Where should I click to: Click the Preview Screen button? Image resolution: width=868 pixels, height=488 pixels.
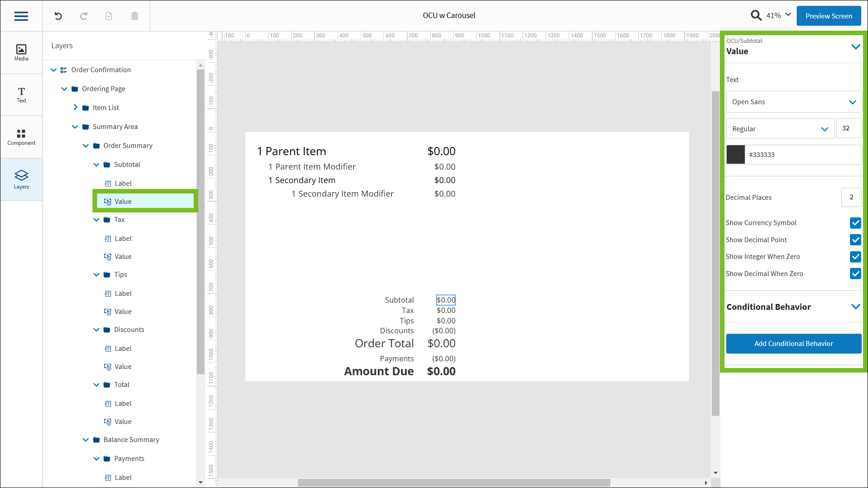coord(828,15)
